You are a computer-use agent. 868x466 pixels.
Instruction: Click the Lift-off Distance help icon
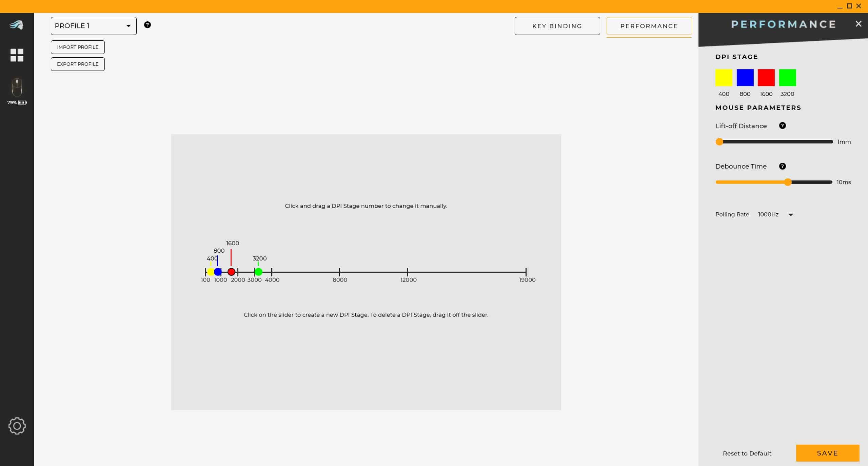coord(782,126)
